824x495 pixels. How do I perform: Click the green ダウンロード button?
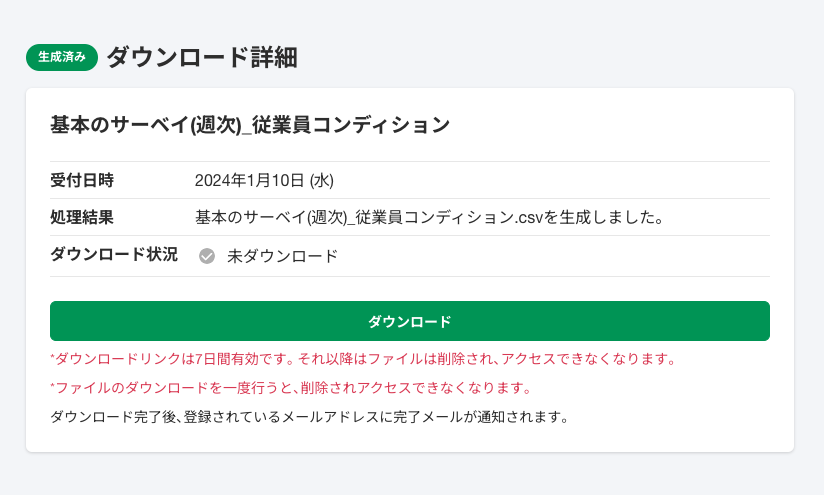tap(410, 321)
